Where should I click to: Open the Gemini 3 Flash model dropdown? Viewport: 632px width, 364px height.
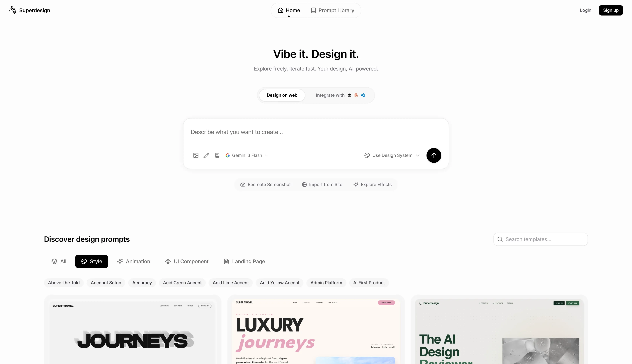pyautogui.click(x=247, y=155)
